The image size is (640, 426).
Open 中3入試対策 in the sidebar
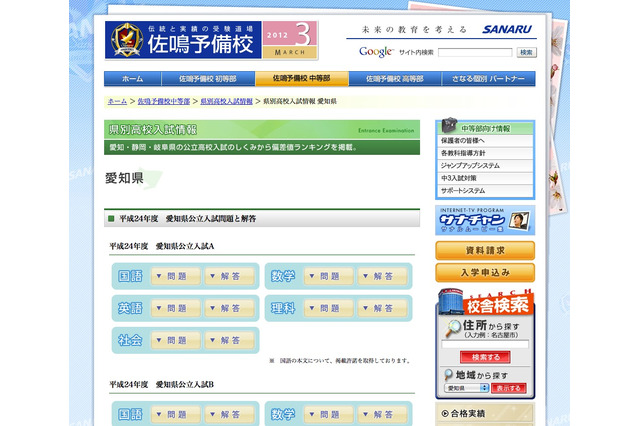click(x=485, y=178)
